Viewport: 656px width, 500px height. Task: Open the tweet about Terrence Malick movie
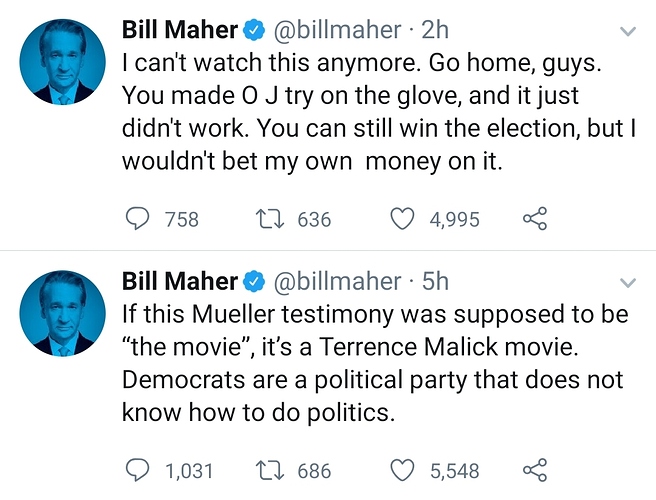pos(375,363)
